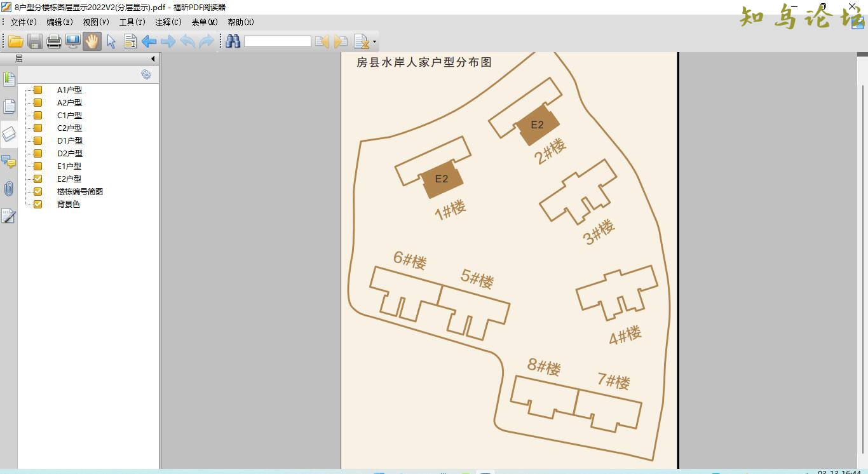Screen dimensions: 868x474
Task: Toggle visibility of C1户型 layer
Action: (37, 116)
